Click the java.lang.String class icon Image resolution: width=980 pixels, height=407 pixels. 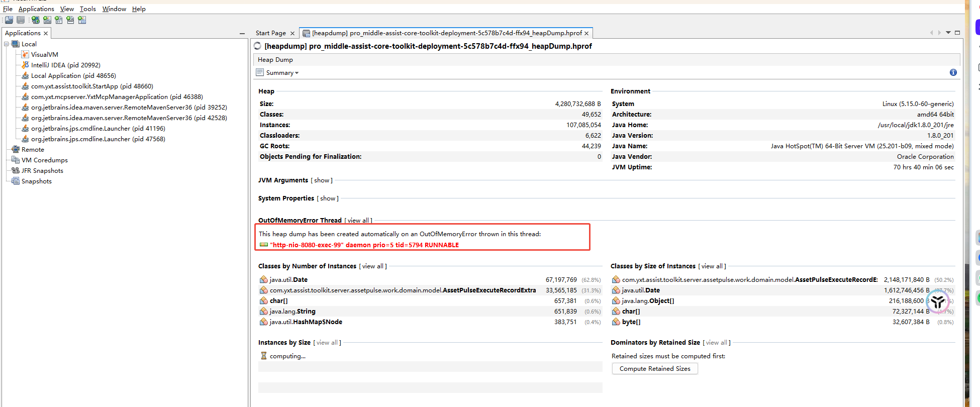pos(263,311)
